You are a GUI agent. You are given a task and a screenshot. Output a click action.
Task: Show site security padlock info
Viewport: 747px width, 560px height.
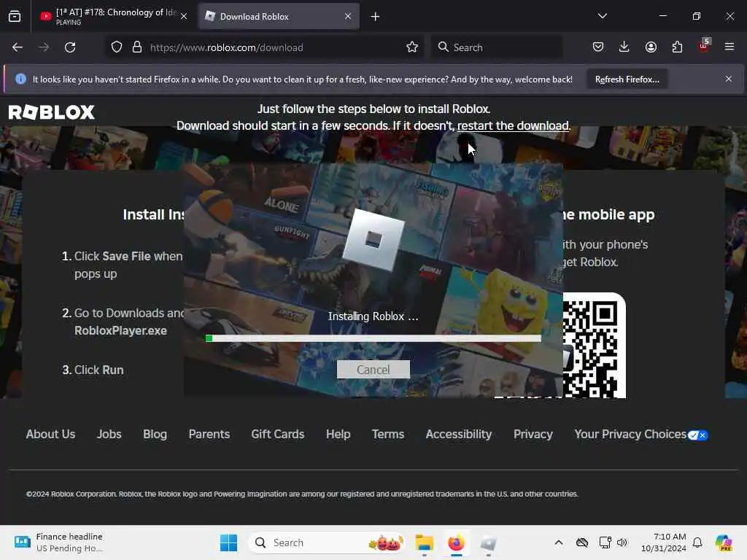[x=137, y=47]
